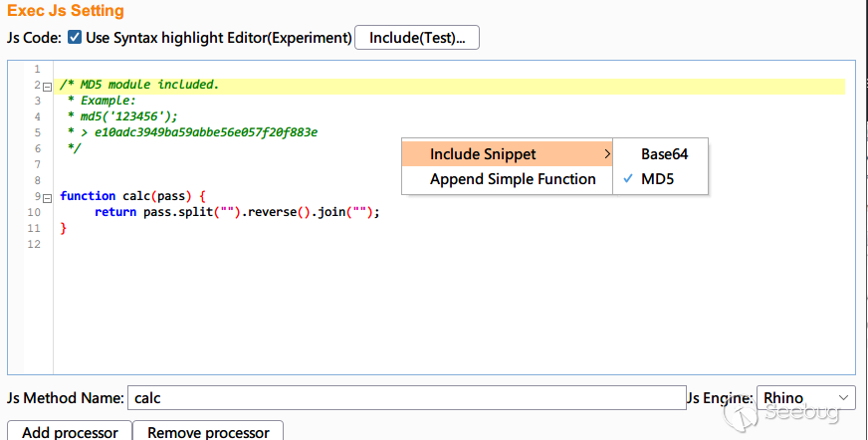Click the closing brace on line 11
This screenshot has height=440, width=868.
click(64, 228)
